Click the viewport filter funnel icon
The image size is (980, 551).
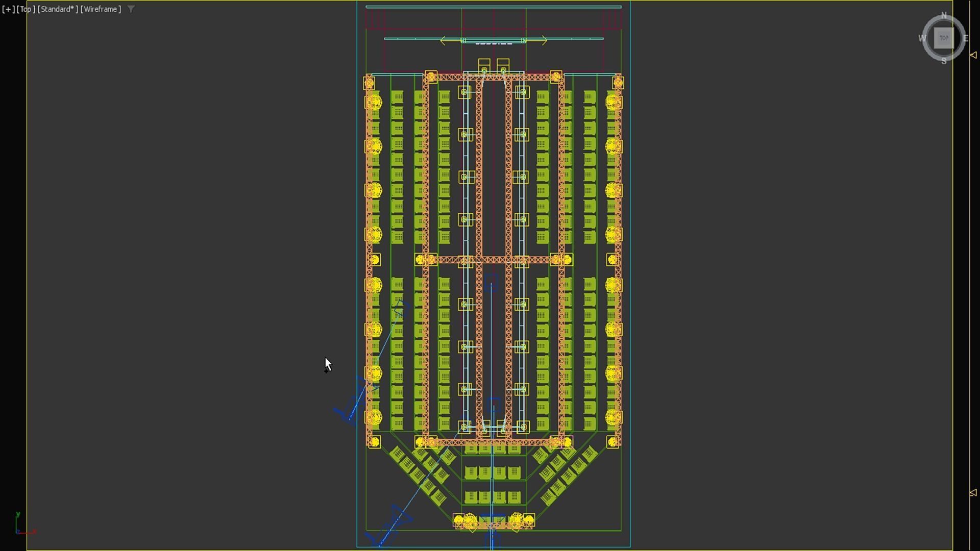point(131,9)
